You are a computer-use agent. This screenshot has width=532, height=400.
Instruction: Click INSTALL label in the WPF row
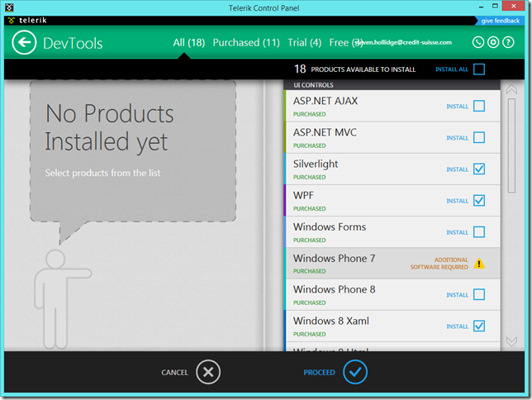pos(457,201)
